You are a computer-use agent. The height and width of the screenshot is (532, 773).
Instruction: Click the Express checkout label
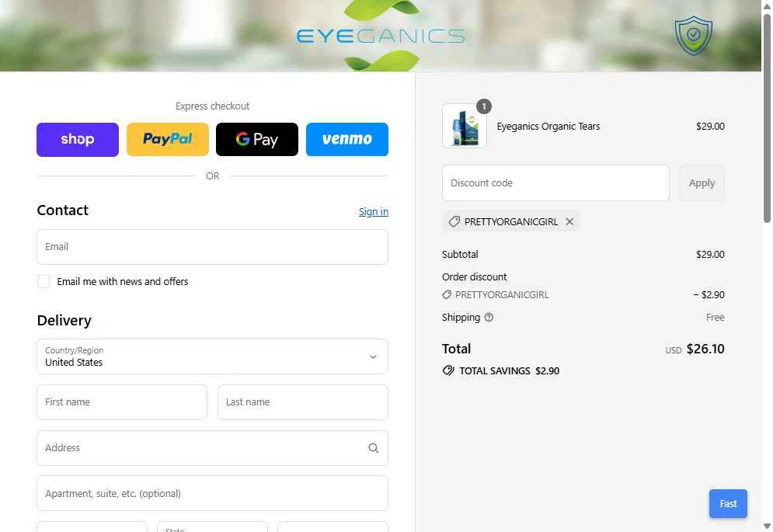coord(212,106)
